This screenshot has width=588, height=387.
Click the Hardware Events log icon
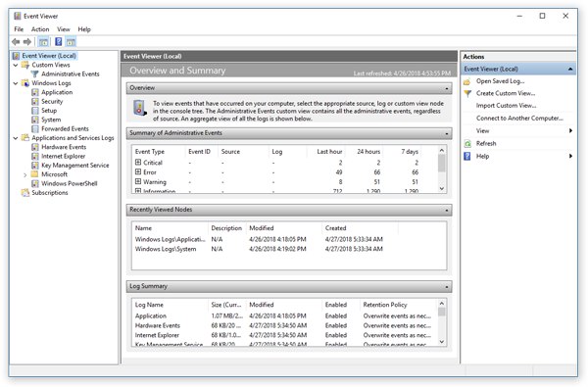click(x=35, y=147)
